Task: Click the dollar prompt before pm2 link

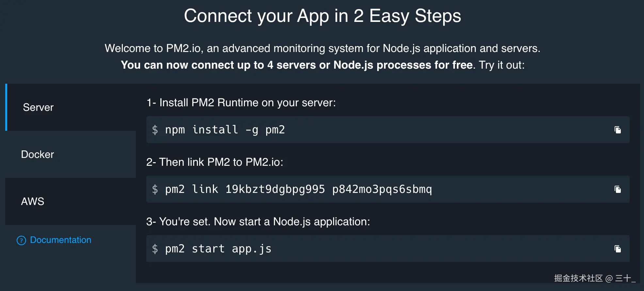Action: pyautogui.click(x=155, y=189)
